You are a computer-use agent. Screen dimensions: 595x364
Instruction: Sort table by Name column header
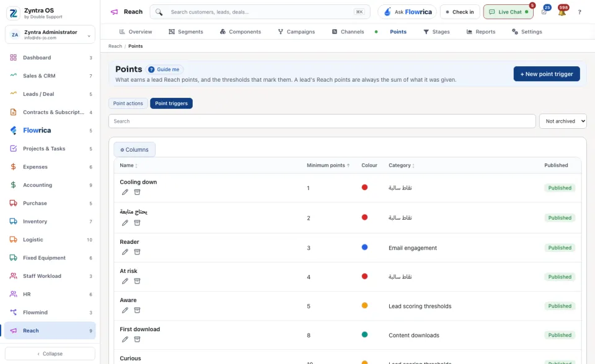click(x=129, y=166)
